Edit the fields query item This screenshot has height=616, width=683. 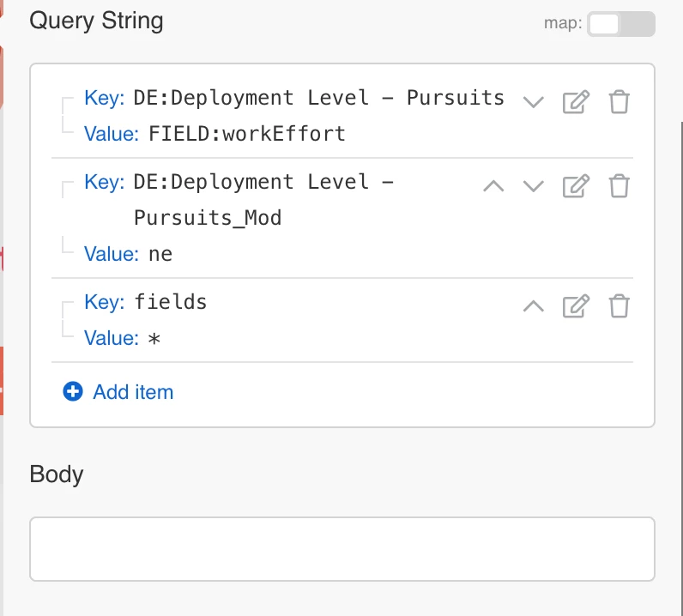pos(576,305)
